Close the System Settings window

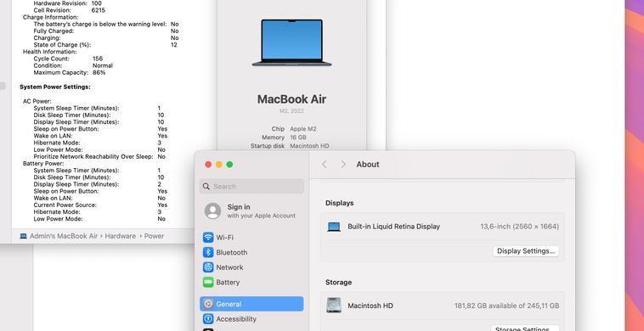208,165
